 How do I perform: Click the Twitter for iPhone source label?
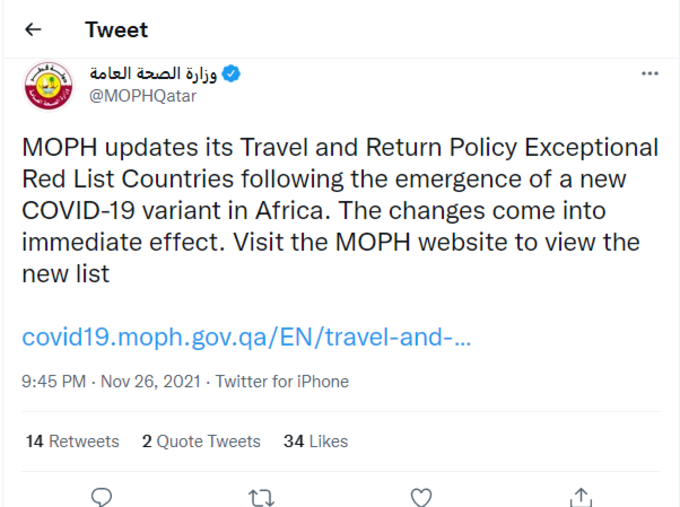click(x=282, y=382)
